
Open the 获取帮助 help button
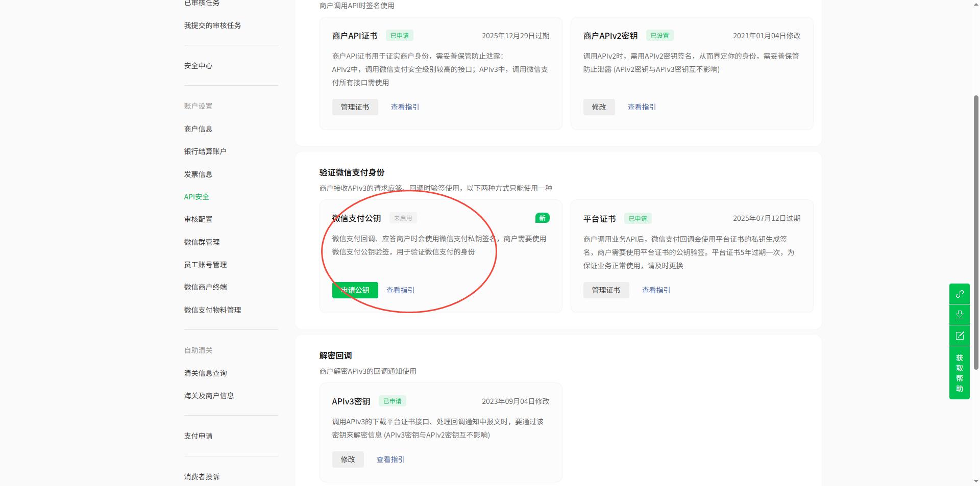tap(959, 373)
